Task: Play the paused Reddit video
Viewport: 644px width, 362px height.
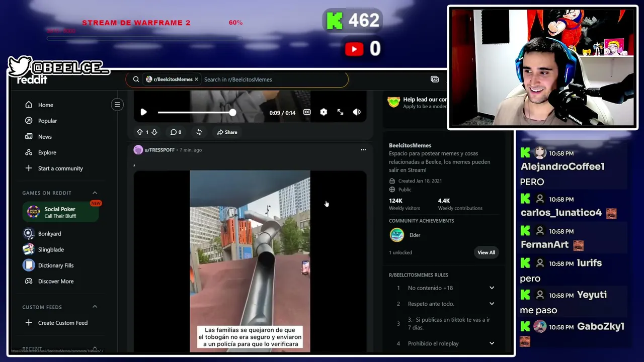Action: click(143, 112)
